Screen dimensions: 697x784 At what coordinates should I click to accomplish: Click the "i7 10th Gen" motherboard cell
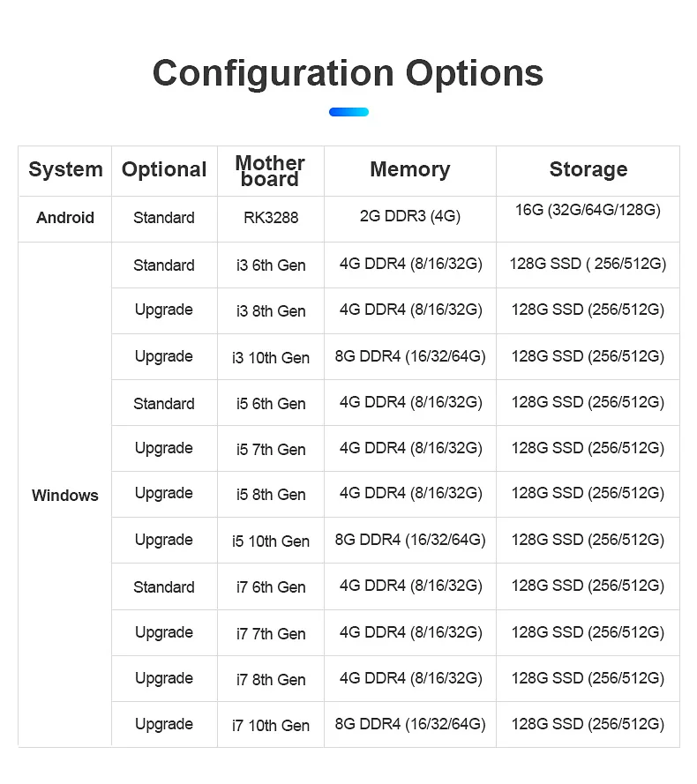click(270, 725)
